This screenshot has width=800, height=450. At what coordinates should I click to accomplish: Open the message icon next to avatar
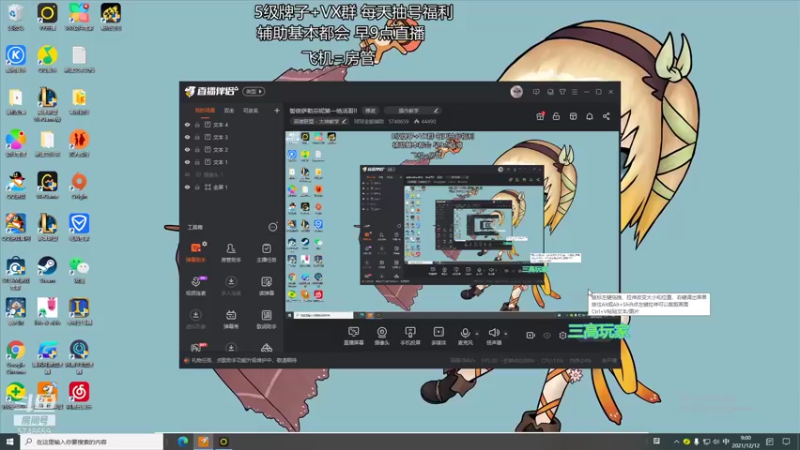(536, 92)
